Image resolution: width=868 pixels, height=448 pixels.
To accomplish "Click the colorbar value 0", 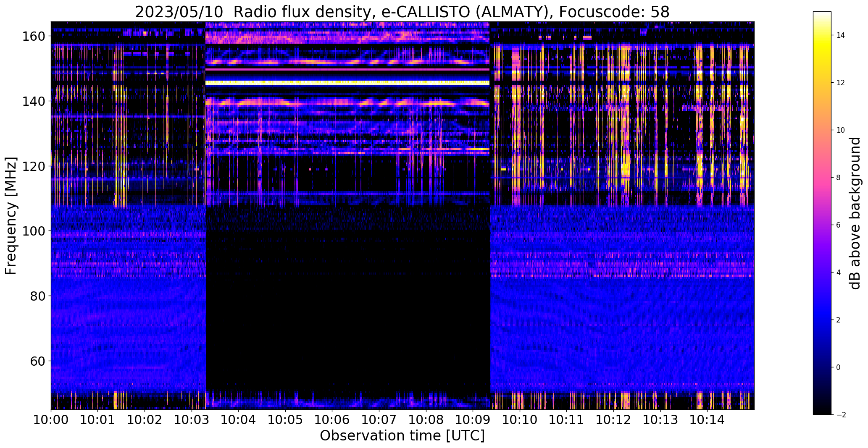I will 839,367.
